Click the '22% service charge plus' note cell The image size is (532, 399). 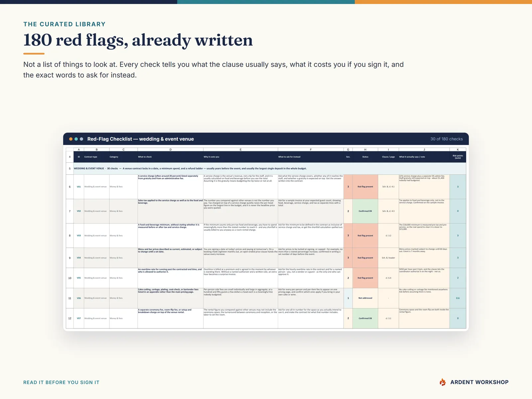click(424, 187)
